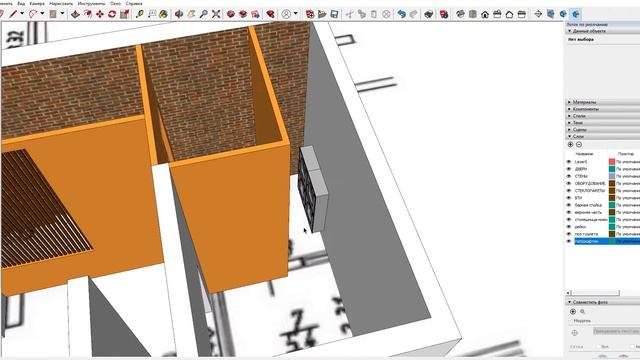Select the Move tool with four red arrows
640x360 pixels.
tap(100, 14)
